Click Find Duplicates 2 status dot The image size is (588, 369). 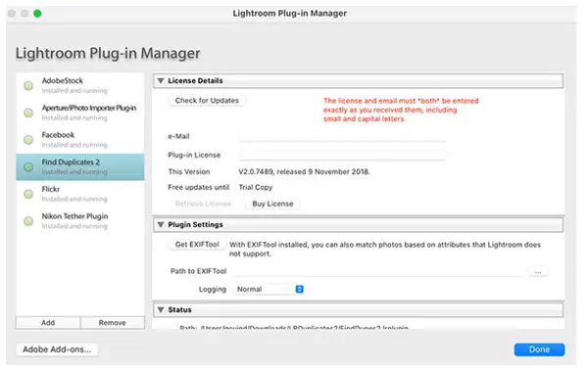point(28,167)
